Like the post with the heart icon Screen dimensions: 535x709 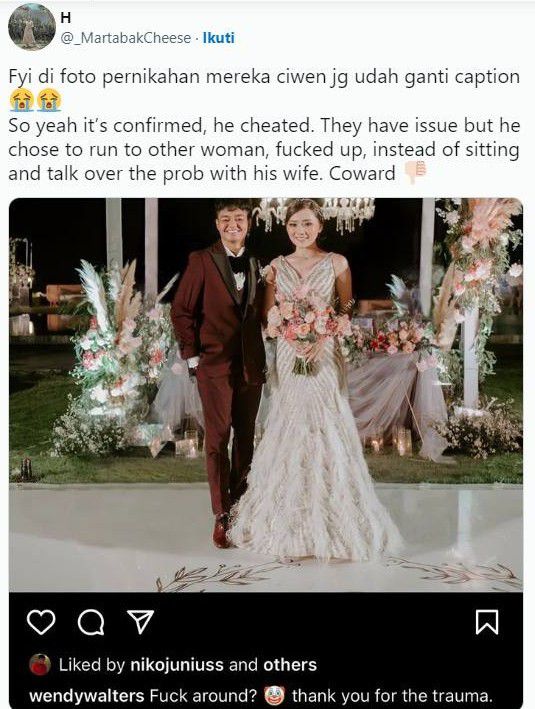coord(41,622)
